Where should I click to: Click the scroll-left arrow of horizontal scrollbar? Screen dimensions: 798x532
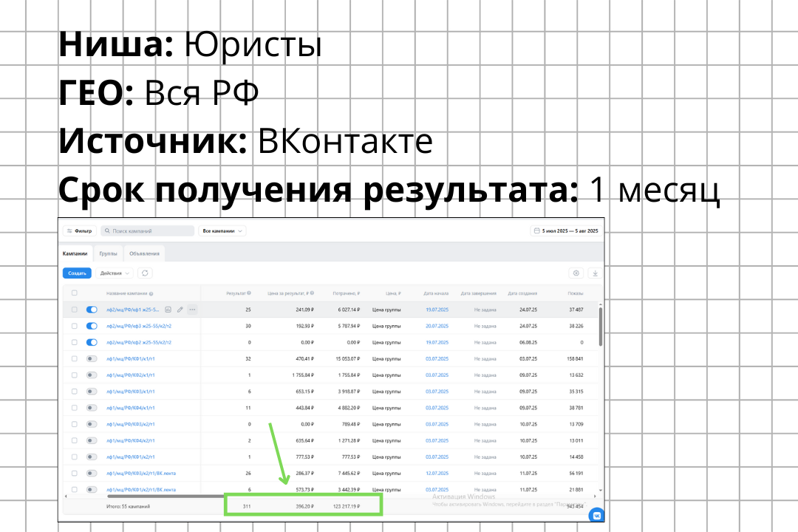[65, 496]
